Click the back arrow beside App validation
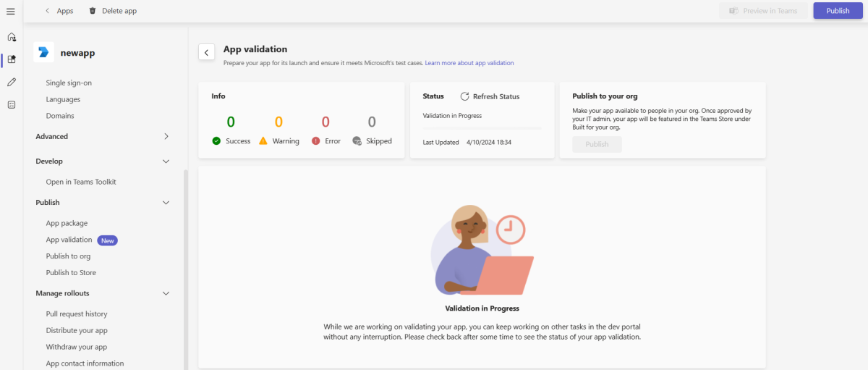Viewport: 868px width, 370px height. point(206,52)
